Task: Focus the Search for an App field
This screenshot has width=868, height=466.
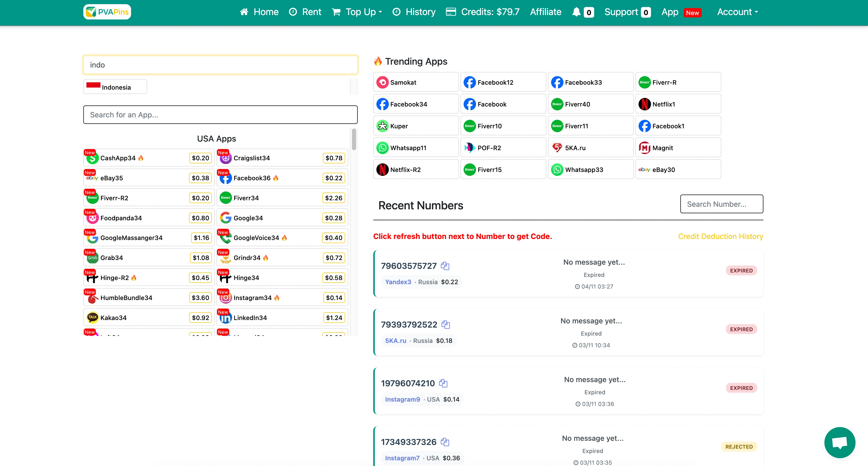Action: coord(220,115)
